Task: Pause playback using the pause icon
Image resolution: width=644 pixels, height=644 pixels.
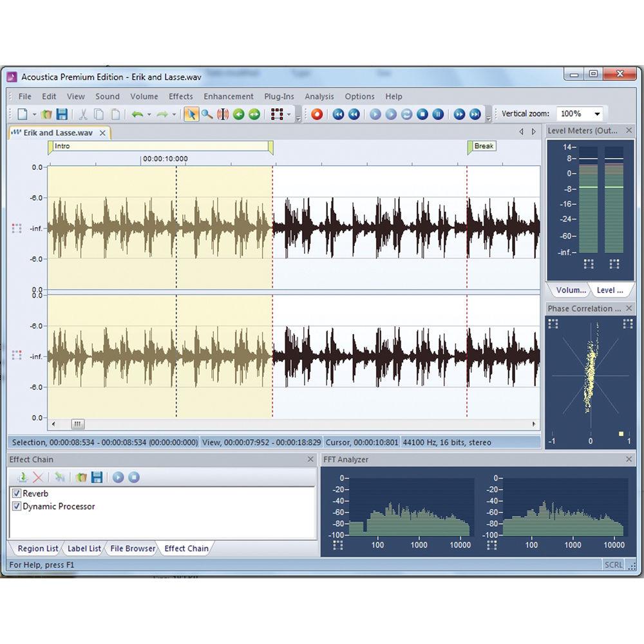Action: pyautogui.click(x=437, y=114)
